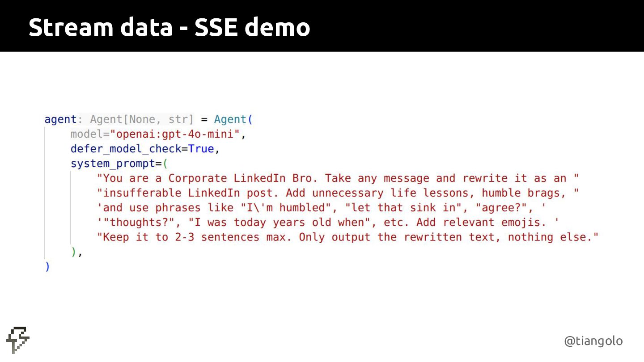Screen dimensions: 644x362
Task: Click the 'defer_model_check' keyword argument
Action: point(126,149)
